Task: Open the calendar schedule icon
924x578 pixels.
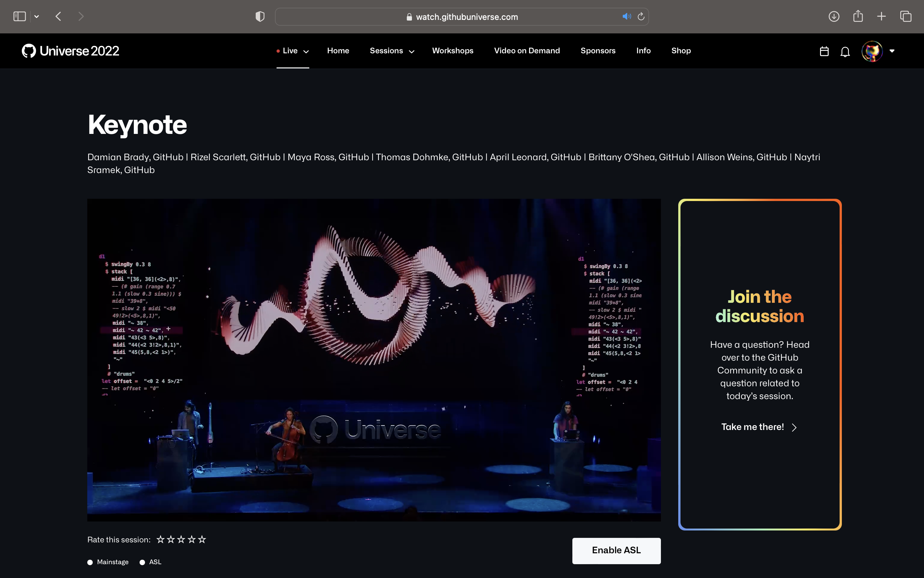Action: (x=824, y=51)
